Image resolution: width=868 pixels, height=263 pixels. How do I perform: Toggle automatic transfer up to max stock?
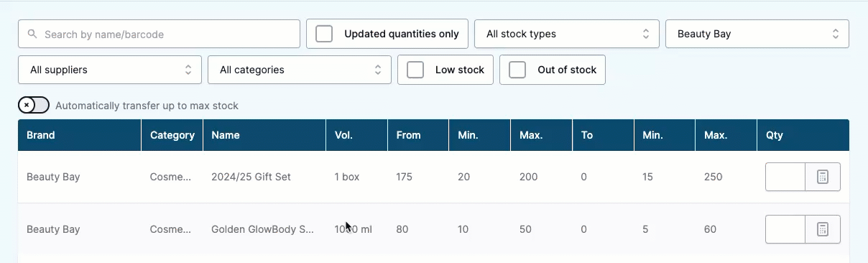click(x=34, y=106)
